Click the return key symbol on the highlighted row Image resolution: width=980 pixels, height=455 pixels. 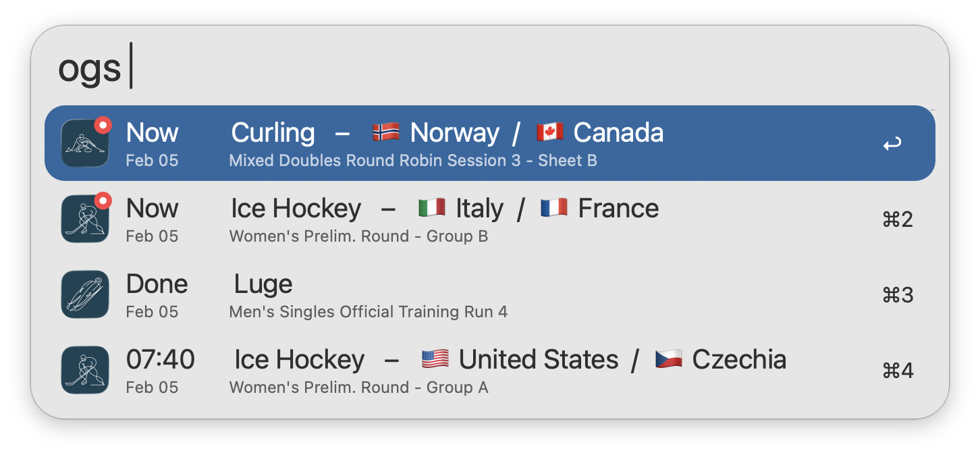892,142
